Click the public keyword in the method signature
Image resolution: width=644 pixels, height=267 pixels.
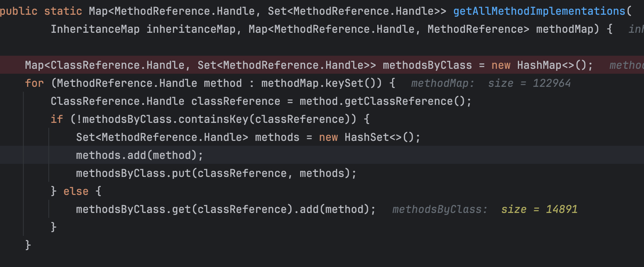(x=19, y=11)
